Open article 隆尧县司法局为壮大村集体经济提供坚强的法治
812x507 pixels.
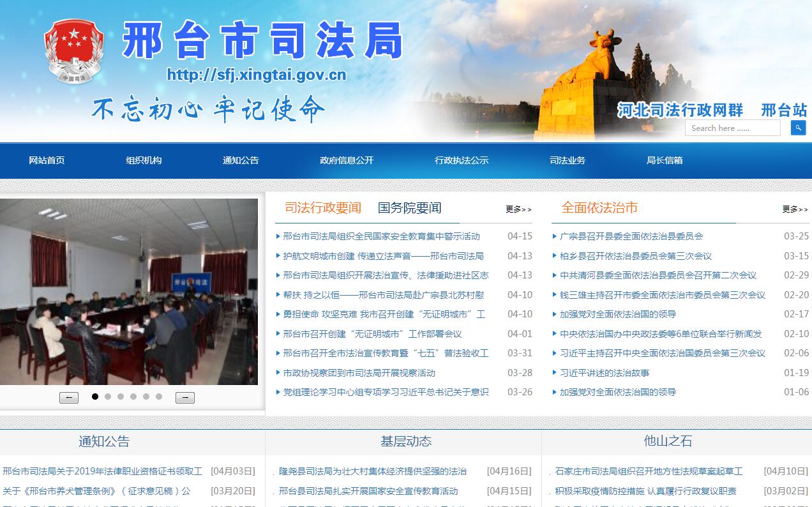point(373,471)
